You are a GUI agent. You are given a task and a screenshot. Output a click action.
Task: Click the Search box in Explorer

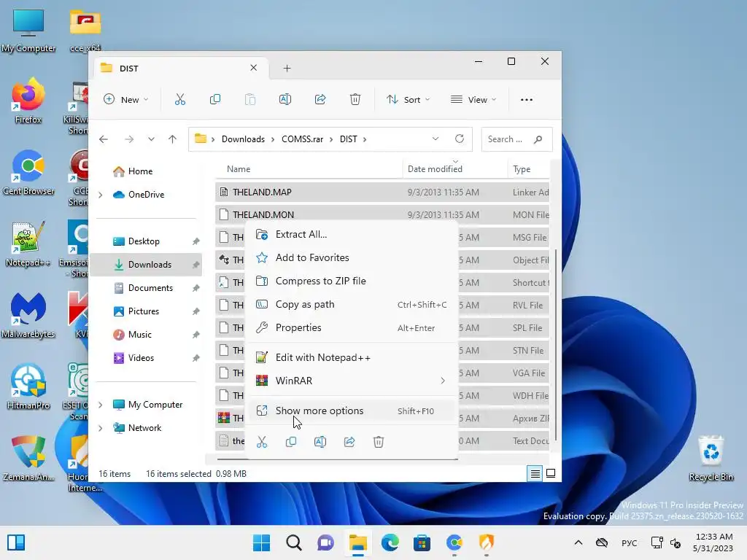tap(516, 139)
